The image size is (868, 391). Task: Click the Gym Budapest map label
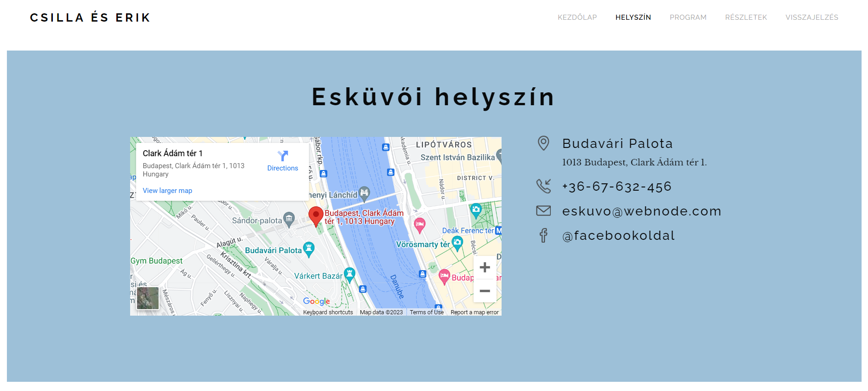coord(156,261)
